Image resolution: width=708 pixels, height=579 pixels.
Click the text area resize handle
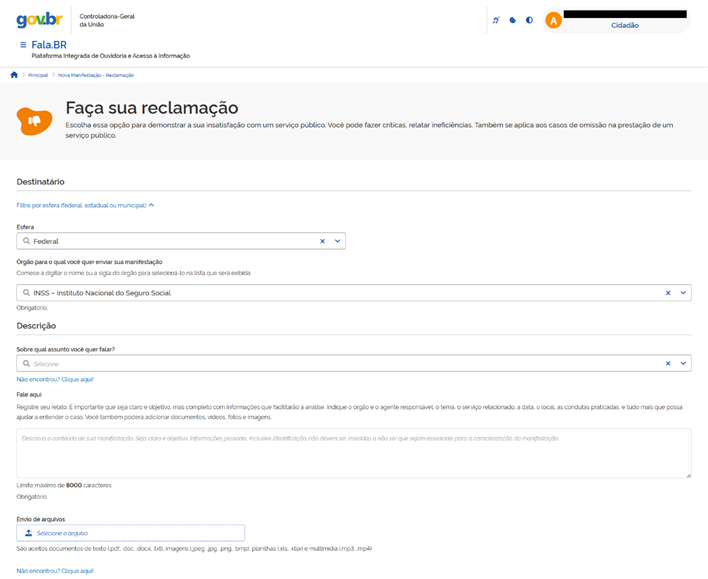(x=688, y=475)
